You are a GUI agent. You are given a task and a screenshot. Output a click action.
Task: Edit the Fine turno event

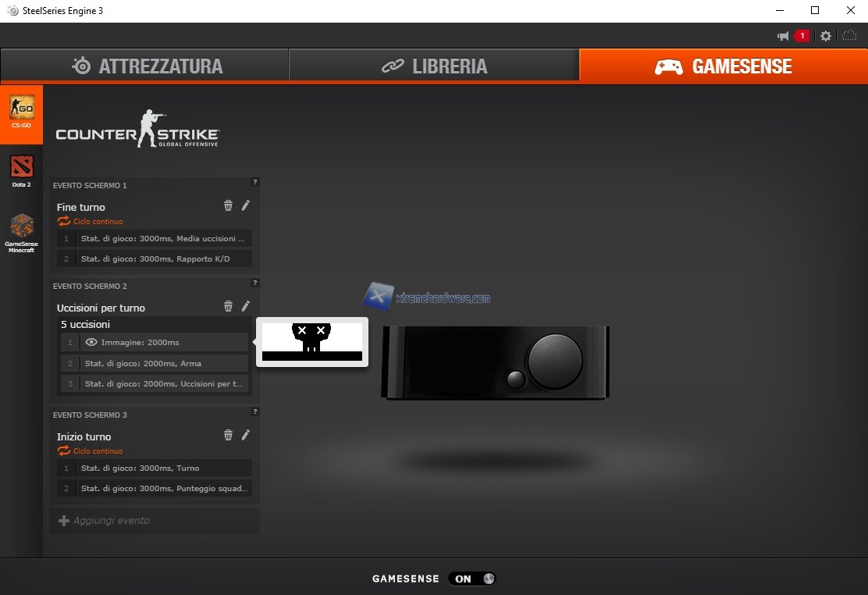pyautogui.click(x=246, y=205)
